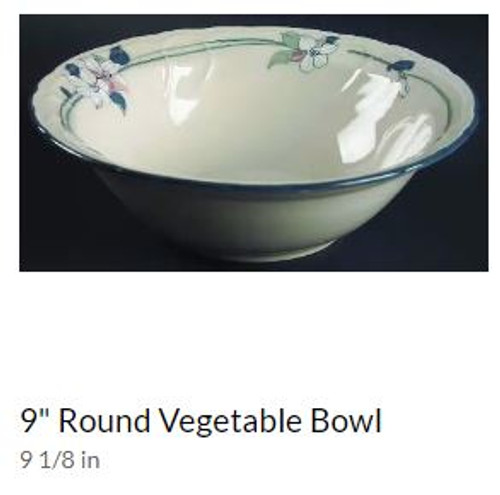The height and width of the screenshot is (495, 500).
Task: Click the word Bowl in the title
Action: (x=347, y=421)
